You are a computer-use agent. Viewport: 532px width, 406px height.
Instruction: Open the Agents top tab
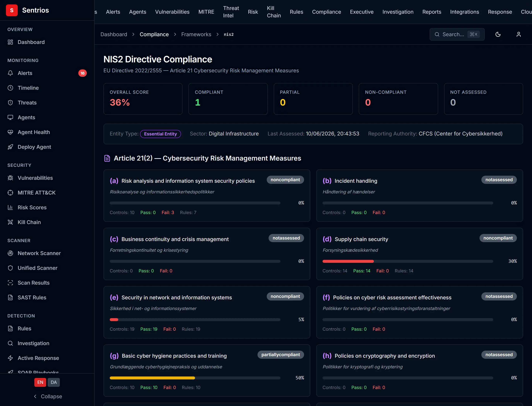pyautogui.click(x=138, y=12)
